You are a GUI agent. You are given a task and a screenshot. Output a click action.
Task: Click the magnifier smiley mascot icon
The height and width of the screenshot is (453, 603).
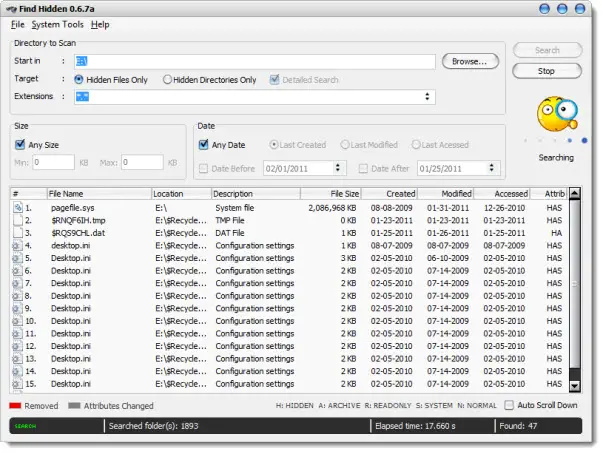557,114
